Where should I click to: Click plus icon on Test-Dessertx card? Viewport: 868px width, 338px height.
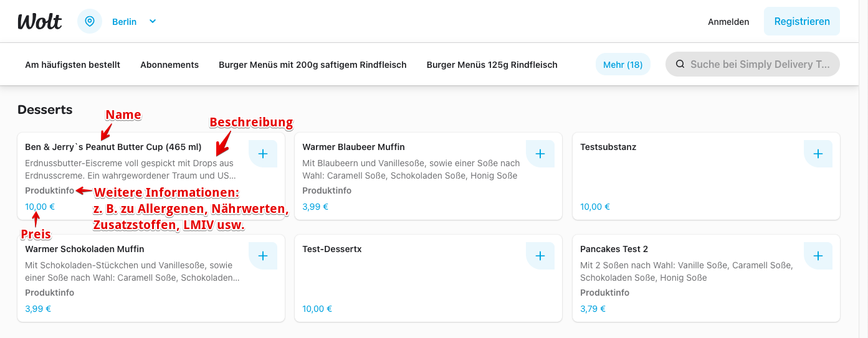pos(540,256)
